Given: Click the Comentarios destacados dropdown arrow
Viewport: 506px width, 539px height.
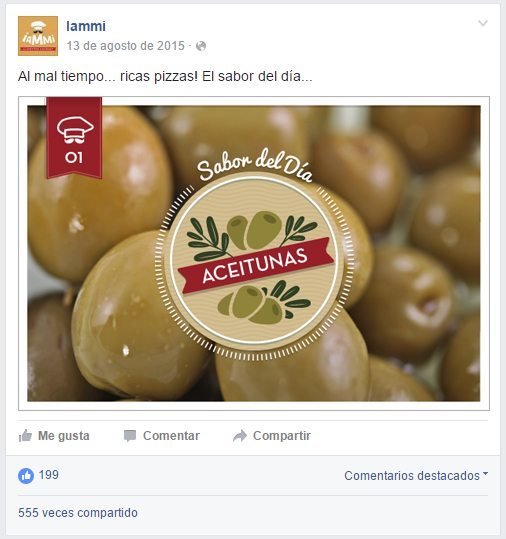Looking at the screenshot, I should 485,473.
